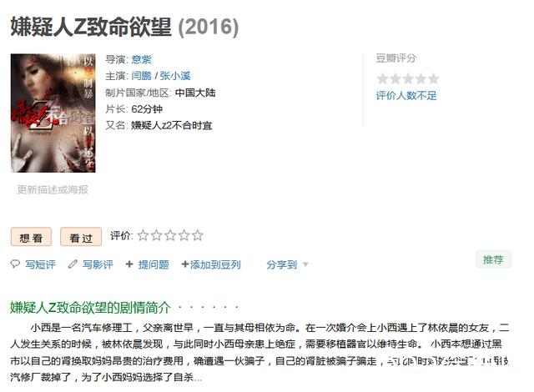The width and height of the screenshot is (534, 392).
Task: Click 更新描述或海报 below the poster
Action: click(x=53, y=189)
